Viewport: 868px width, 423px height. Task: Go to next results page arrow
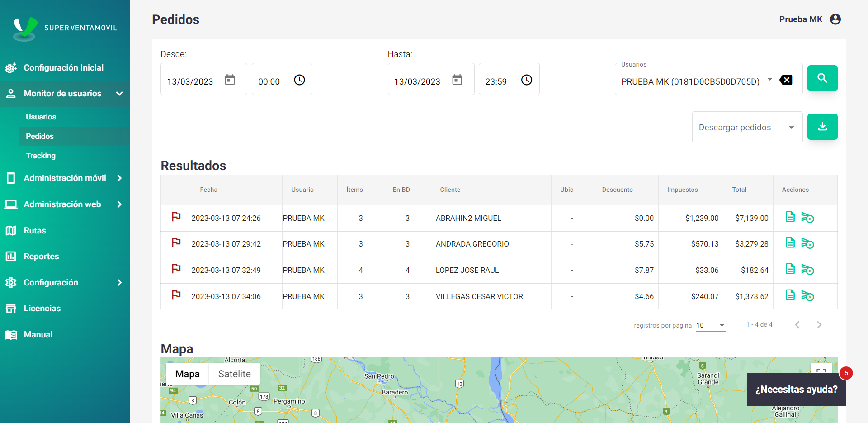pos(819,325)
